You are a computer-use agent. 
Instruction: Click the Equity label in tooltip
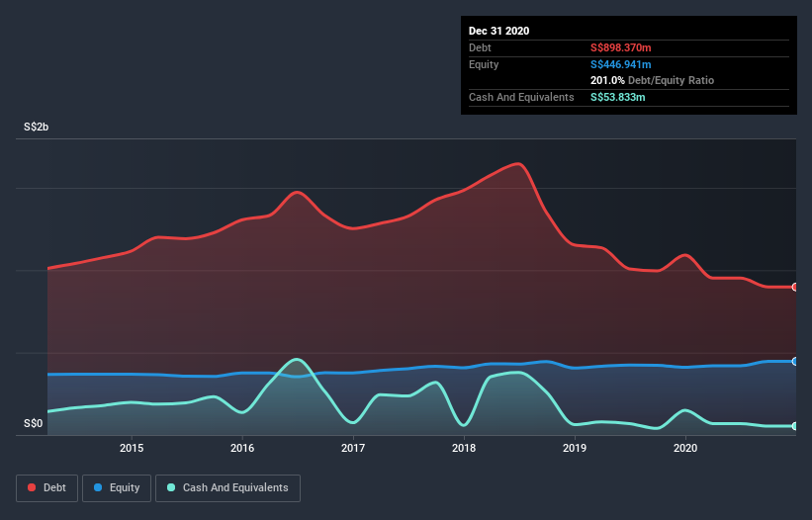click(484, 64)
